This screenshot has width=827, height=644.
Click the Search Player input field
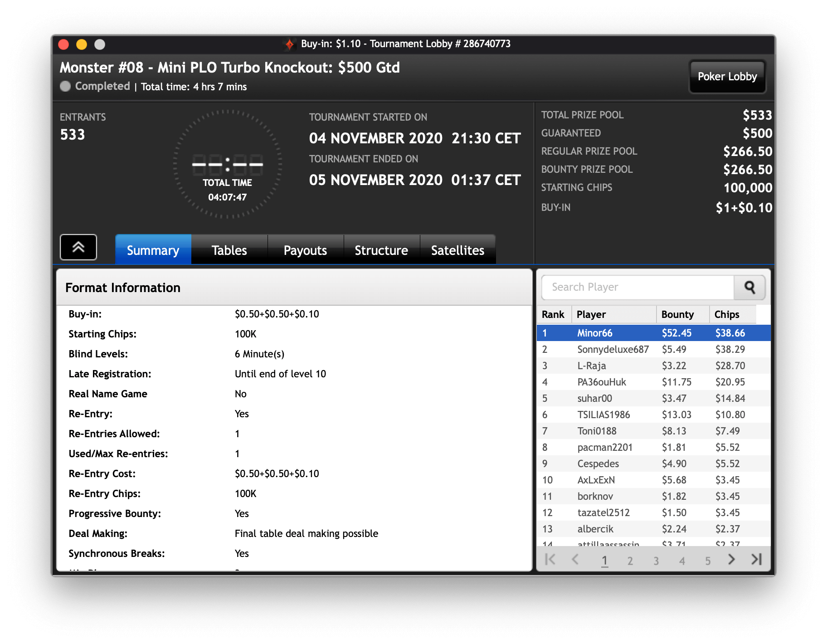[x=637, y=288]
